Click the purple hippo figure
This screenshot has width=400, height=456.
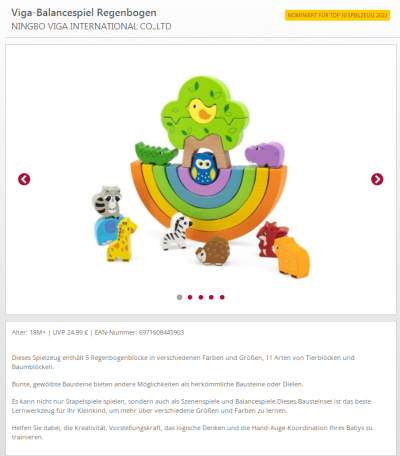pyautogui.click(x=265, y=154)
